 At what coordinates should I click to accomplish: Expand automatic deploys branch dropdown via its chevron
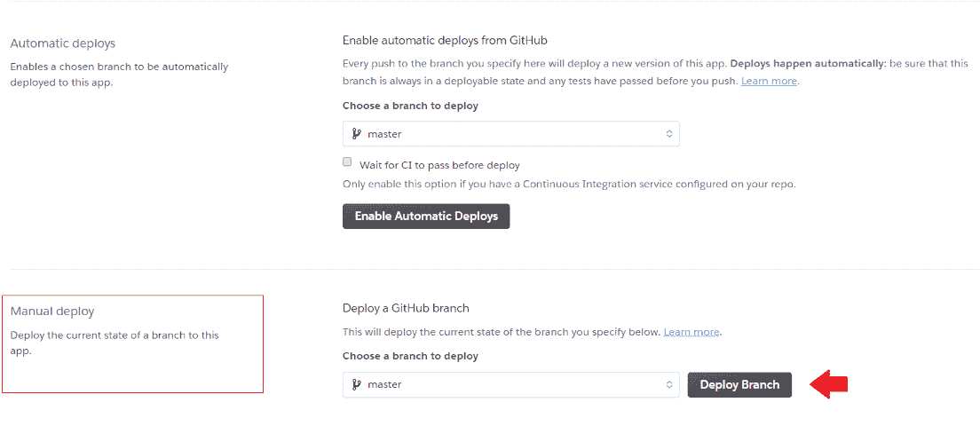pyautogui.click(x=669, y=134)
